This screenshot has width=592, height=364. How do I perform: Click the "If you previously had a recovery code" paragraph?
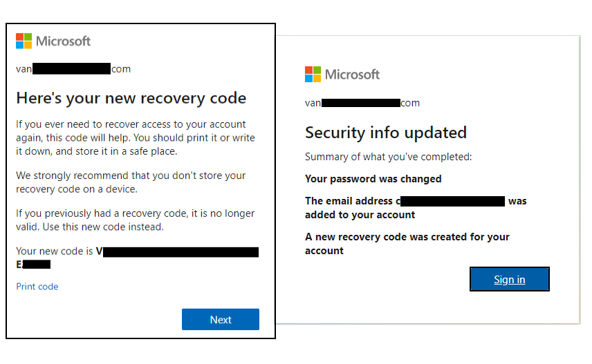coord(135,220)
